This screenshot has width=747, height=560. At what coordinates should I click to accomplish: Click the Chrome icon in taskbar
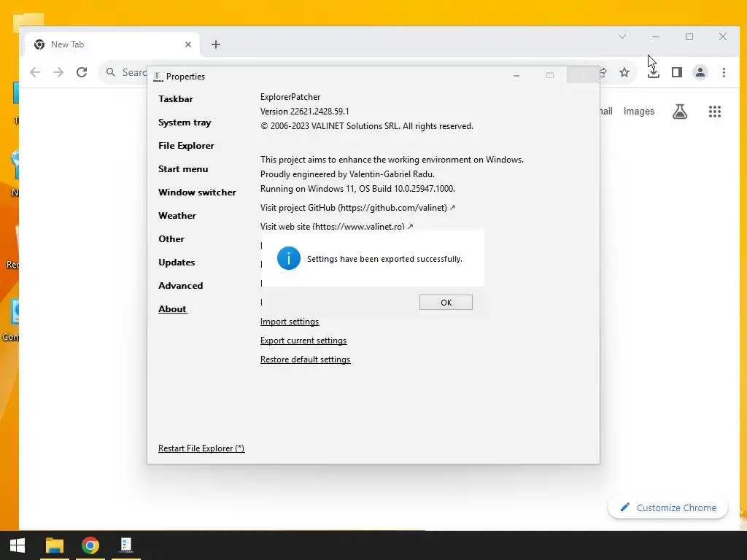click(x=90, y=545)
